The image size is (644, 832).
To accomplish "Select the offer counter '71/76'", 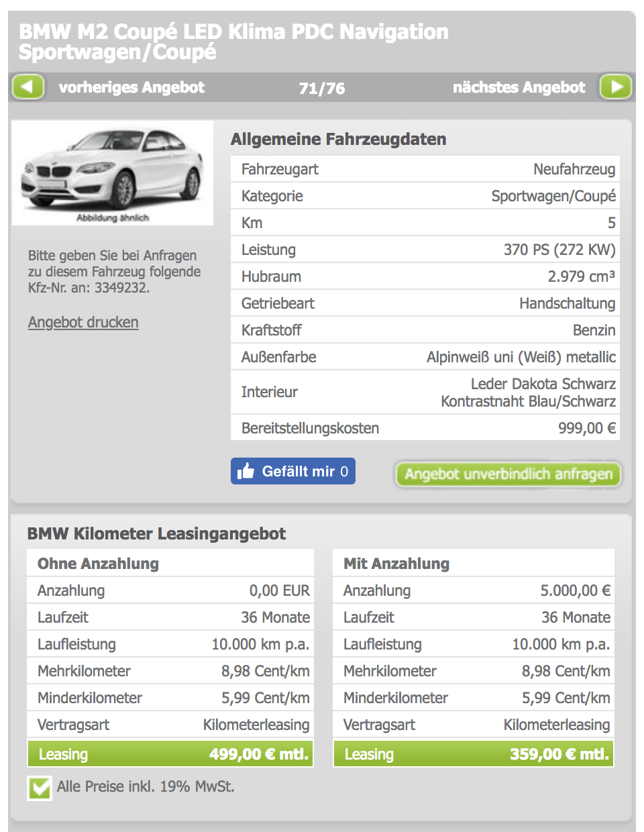I will 322,88.
